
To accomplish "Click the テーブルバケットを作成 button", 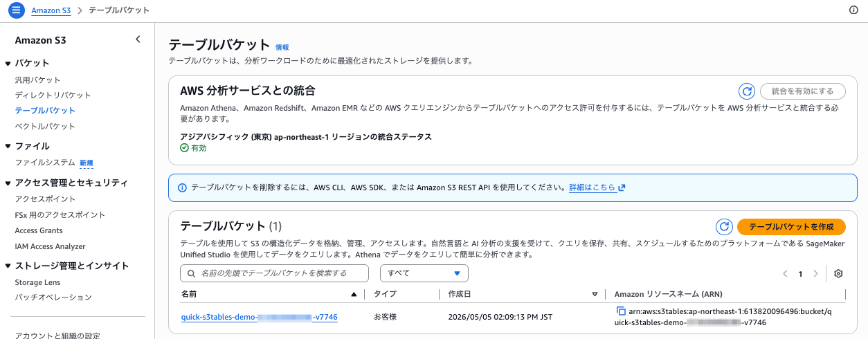I will [791, 227].
